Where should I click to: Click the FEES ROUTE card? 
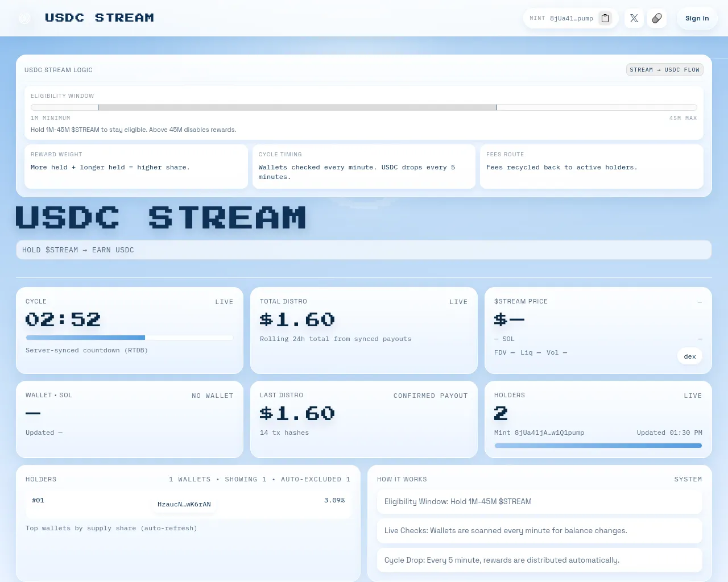pyautogui.click(x=591, y=166)
